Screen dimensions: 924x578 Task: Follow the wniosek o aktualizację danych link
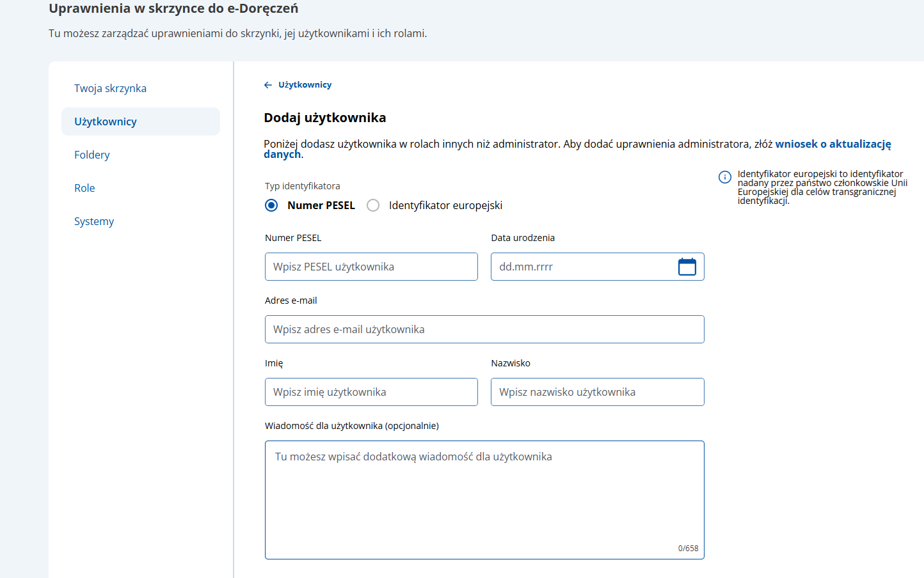click(832, 144)
